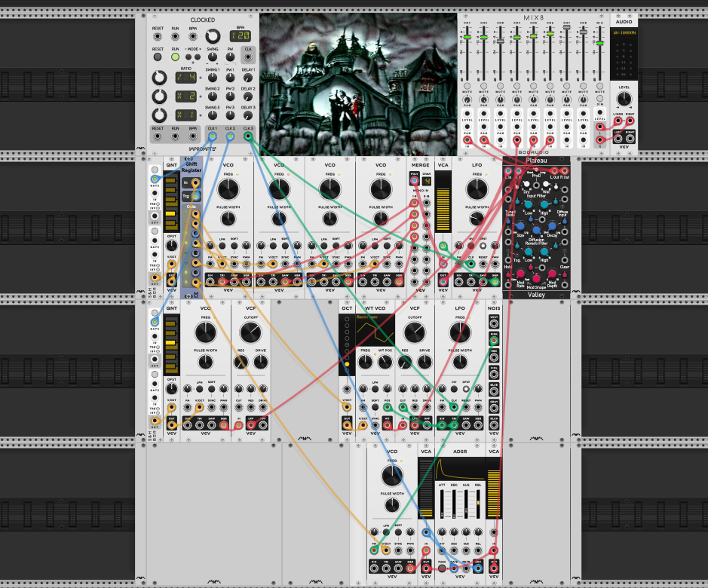Click the castle artwork blank panel

pyautogui.click(x=358, y=84)
